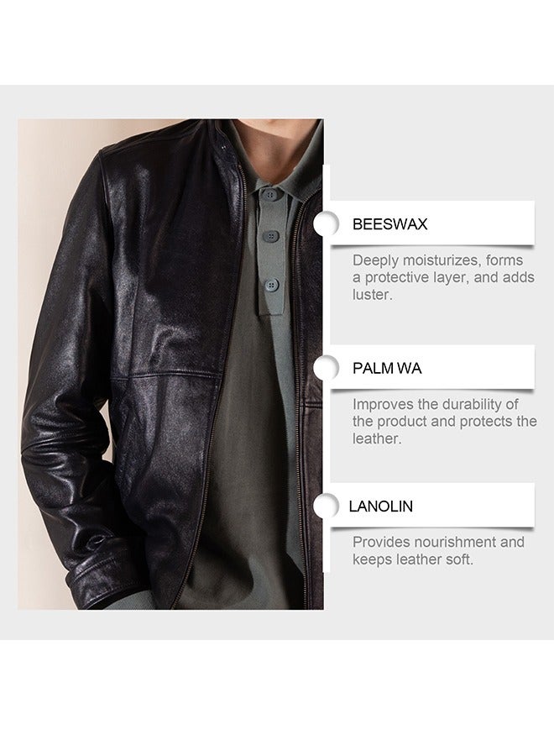Click the 'keeps leather soft.' line
The image size is (554, 756).
coord(413,559)
